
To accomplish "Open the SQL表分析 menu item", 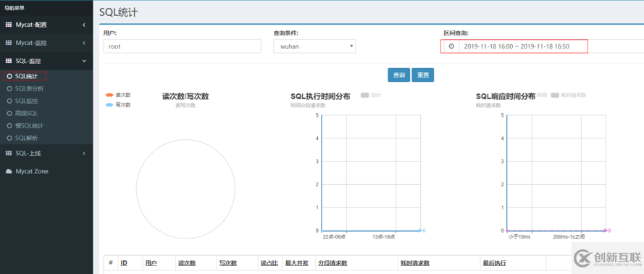I will tap(29, 88).
